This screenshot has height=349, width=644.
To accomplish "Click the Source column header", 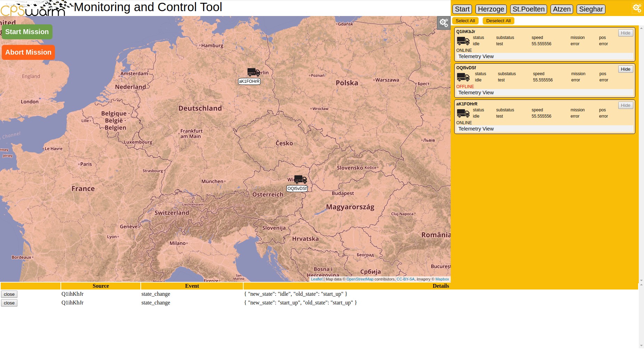I will pyautogui.click(x=101, y=286).
